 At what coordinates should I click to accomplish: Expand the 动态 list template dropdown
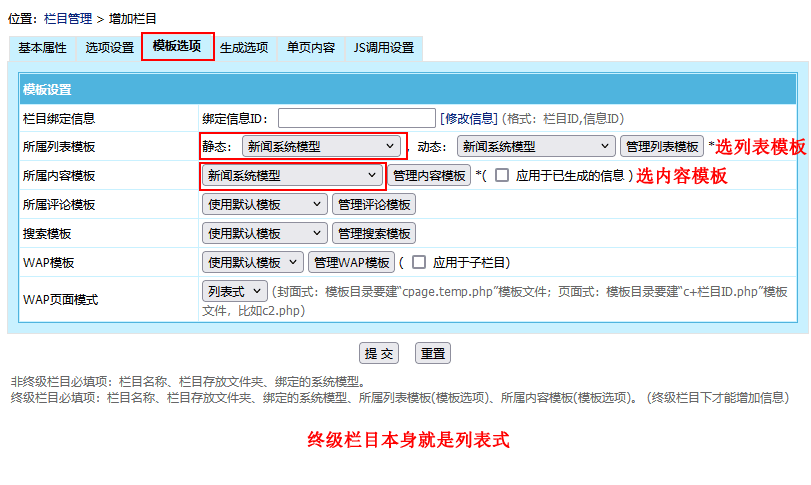(x=535, y=147)
